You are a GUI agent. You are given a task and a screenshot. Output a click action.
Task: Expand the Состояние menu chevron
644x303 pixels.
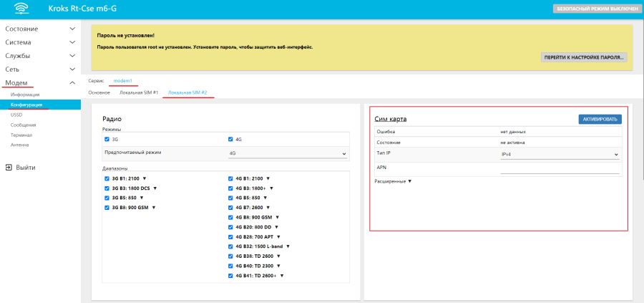tap(72, 29)
